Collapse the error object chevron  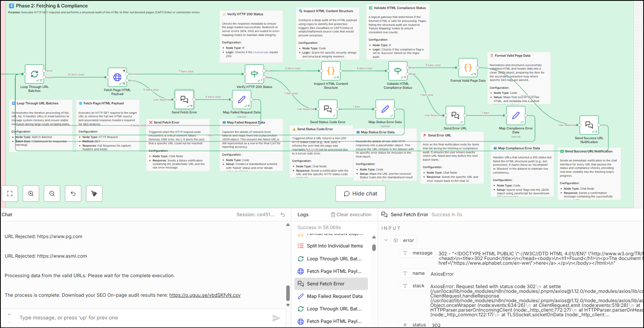386,240
